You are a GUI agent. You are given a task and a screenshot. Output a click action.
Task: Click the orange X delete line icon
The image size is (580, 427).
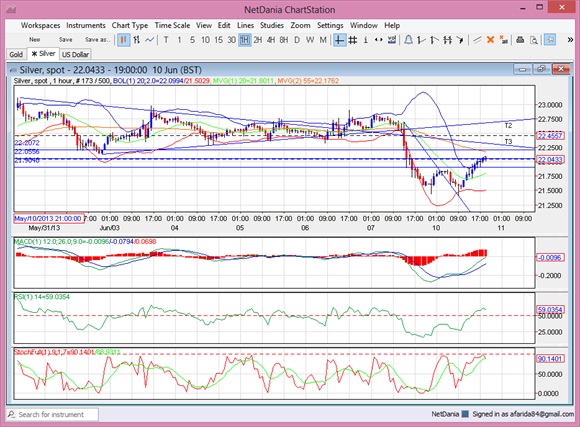click(x=490, y=40)
